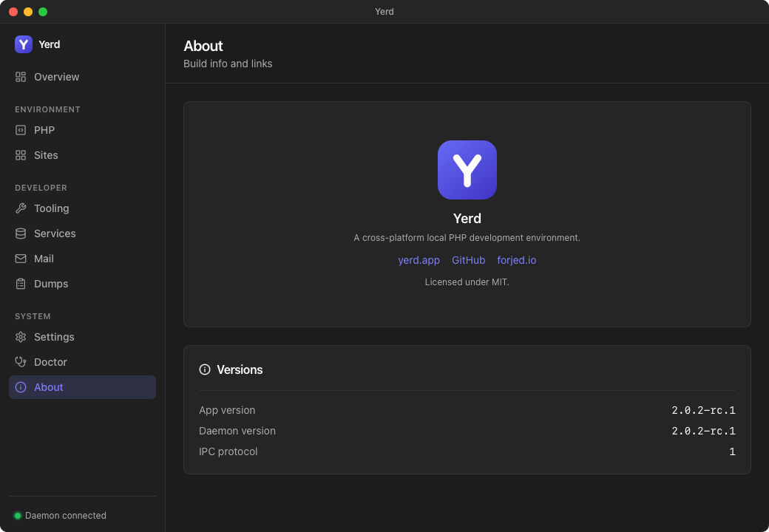Screen dimensions: 769x532
Task: Click the Daemon version label
Action: point(237,431)
